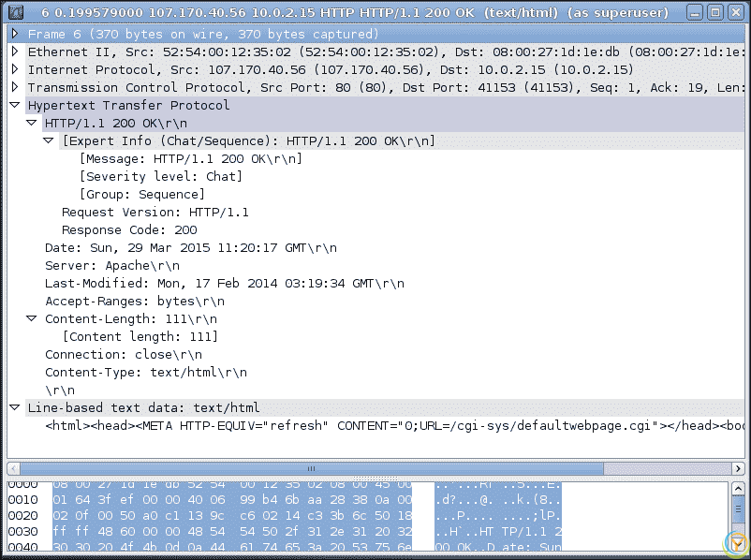This screenshot has height=560, width=751.
Task: Select the Last-Modified header line
Action: (225, 283)
